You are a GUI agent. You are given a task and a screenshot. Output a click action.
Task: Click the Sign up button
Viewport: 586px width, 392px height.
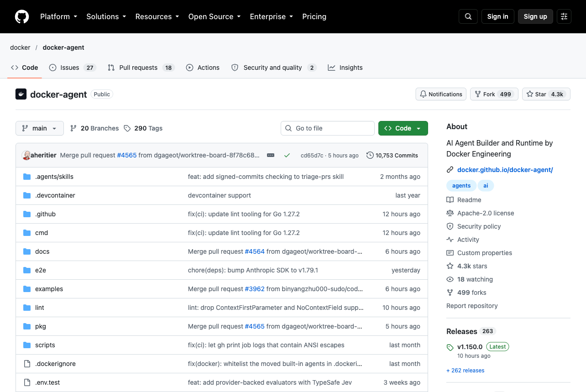535,16
